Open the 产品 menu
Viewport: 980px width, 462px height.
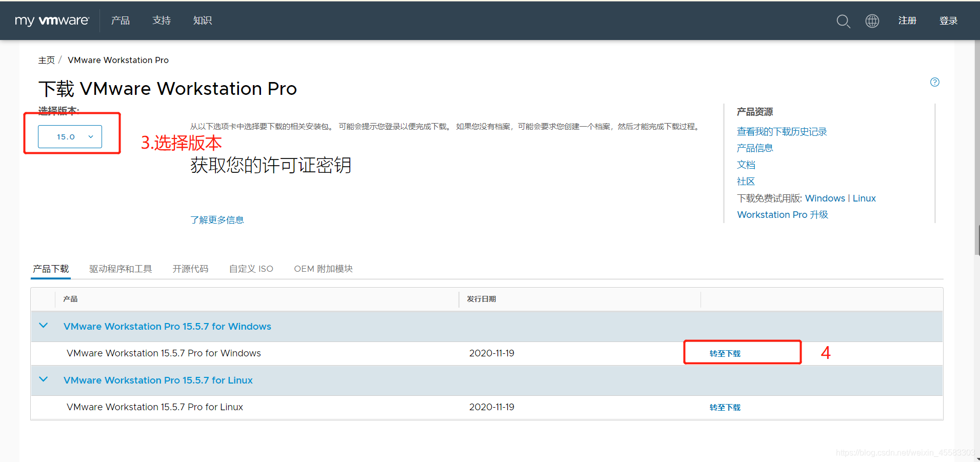[121, 21]
